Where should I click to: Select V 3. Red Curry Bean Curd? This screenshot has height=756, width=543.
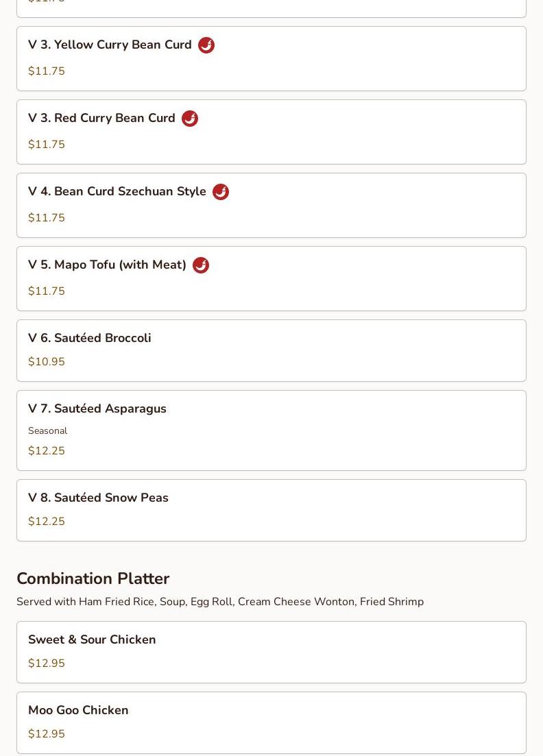point(101,119)
